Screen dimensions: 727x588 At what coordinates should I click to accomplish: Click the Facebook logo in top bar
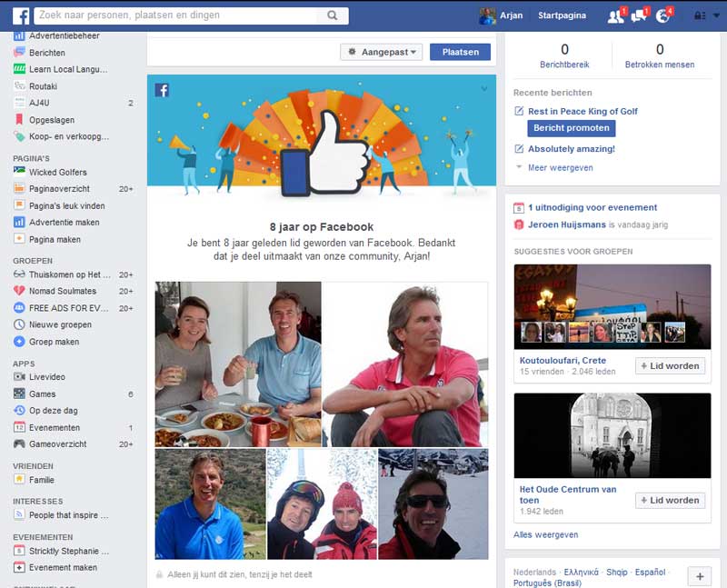20,15
